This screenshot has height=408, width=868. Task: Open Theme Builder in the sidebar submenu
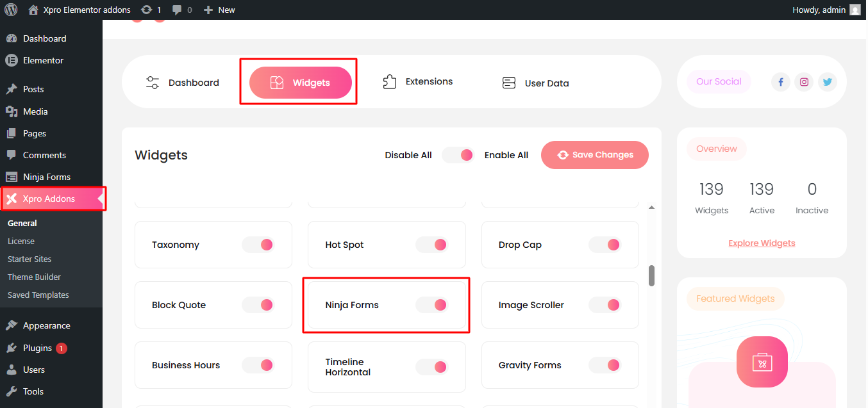click(34, 277)
